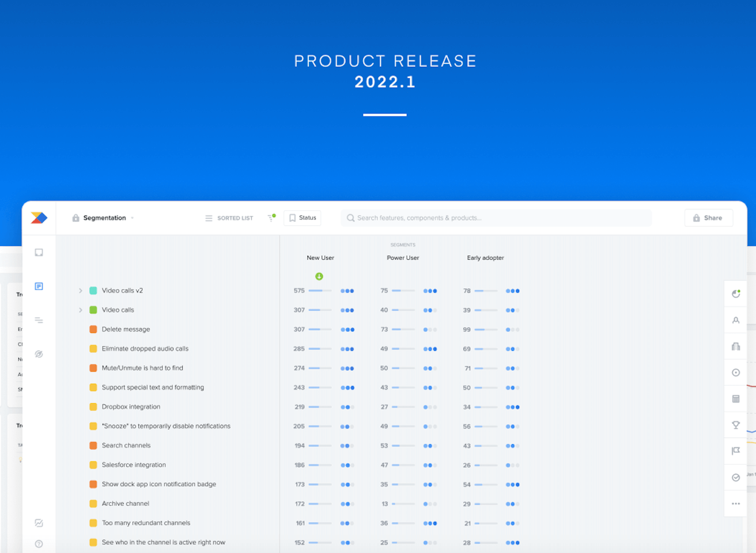Open the Insights compass icon in the sidebar

tap(39, 354)
